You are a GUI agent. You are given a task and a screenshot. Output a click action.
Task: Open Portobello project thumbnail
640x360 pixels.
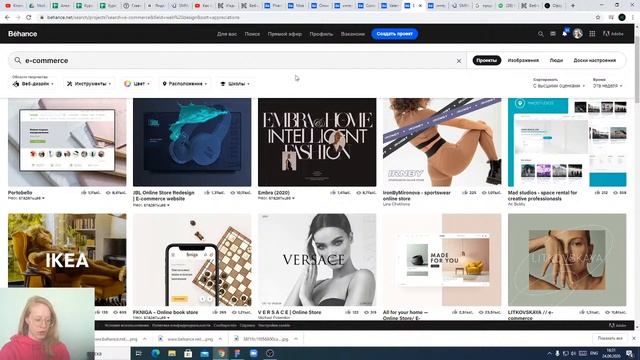click(x=67, y=142)
